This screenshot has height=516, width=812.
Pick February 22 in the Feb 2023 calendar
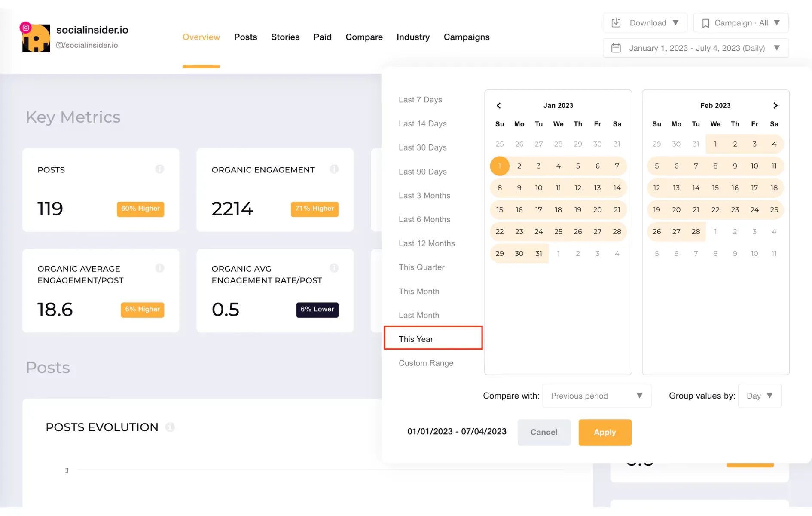coord(715,210)
